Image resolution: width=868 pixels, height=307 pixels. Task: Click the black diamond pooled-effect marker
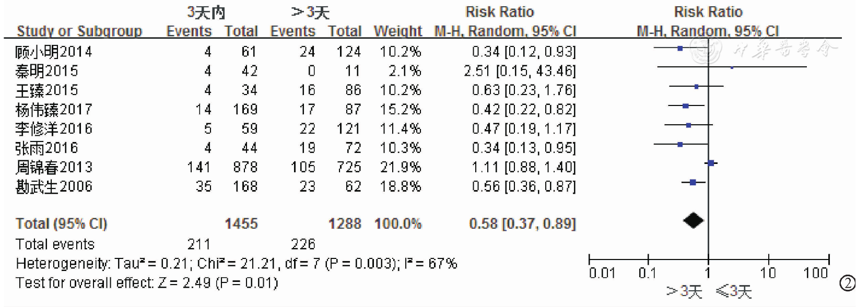tap(693, 221)
